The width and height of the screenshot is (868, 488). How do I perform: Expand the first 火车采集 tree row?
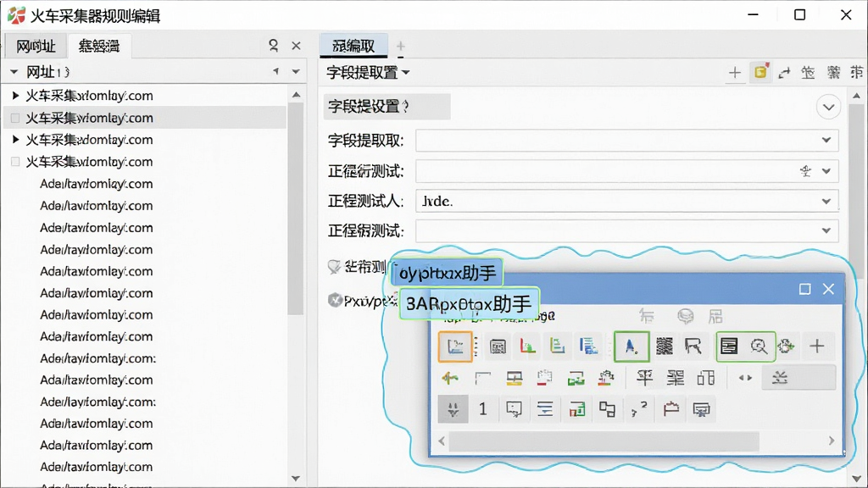click(x=15, y=96)
